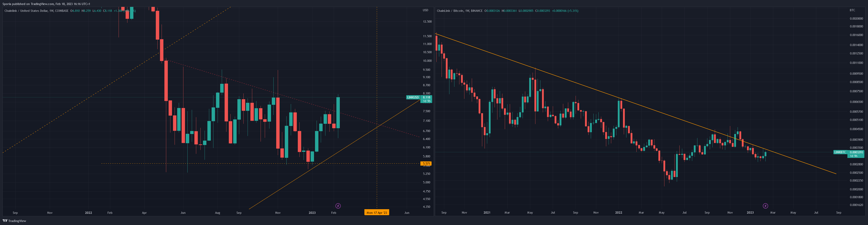Click the O0.0003126 open value in LINKBTC header

pos(492,11)
